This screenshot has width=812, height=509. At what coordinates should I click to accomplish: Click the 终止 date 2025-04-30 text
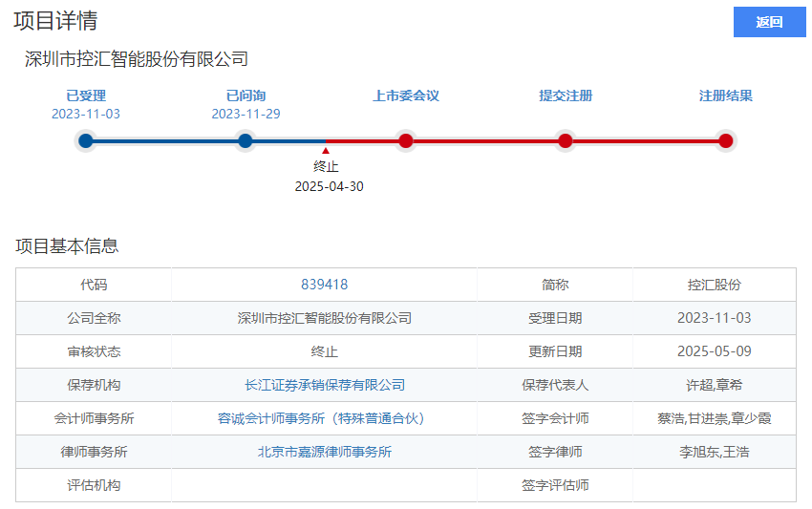329,186
